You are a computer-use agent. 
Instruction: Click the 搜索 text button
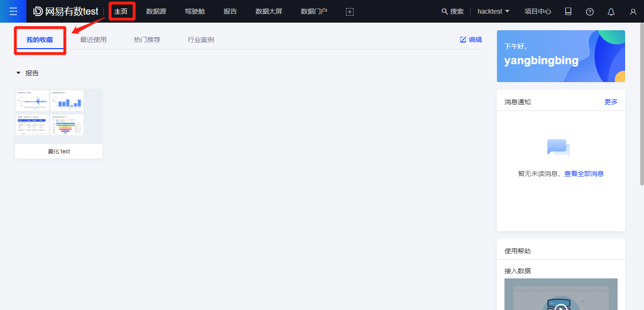457,11
